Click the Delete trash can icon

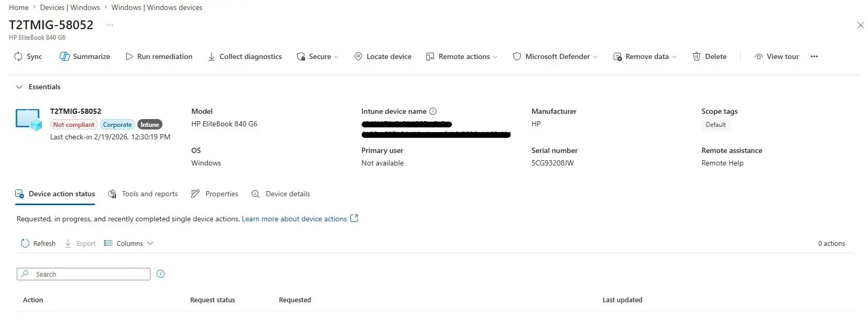(697, 56)
